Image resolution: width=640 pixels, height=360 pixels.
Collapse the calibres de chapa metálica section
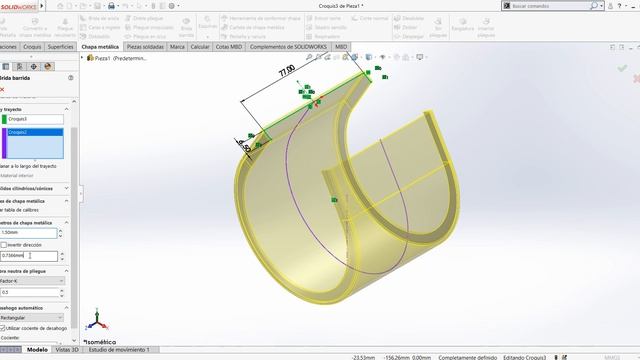67,201
